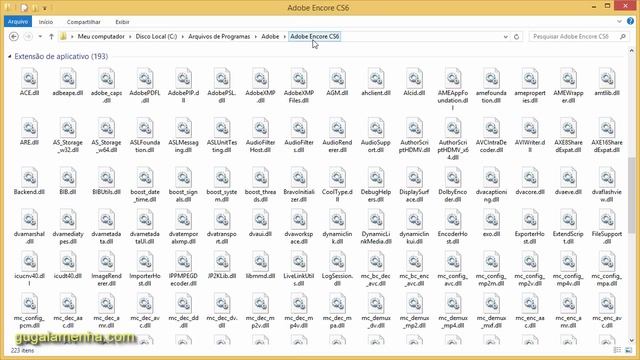Viewport: 640px width, 360px height.
Task: Select the amtlib.dll file icon
Action: point(607,78)
